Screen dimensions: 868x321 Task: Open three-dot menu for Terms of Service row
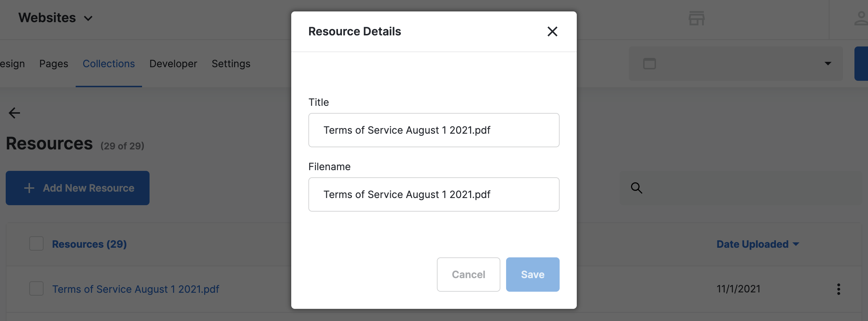(838, 289)
